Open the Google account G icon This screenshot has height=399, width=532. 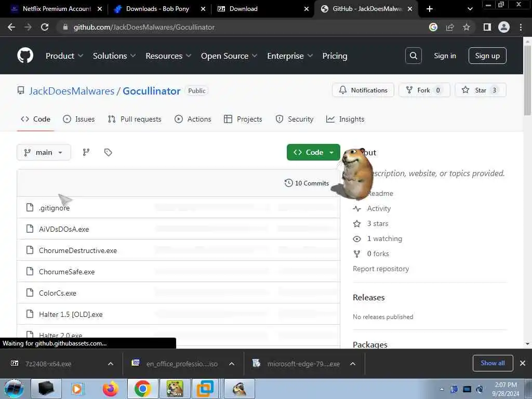point(433,27)
